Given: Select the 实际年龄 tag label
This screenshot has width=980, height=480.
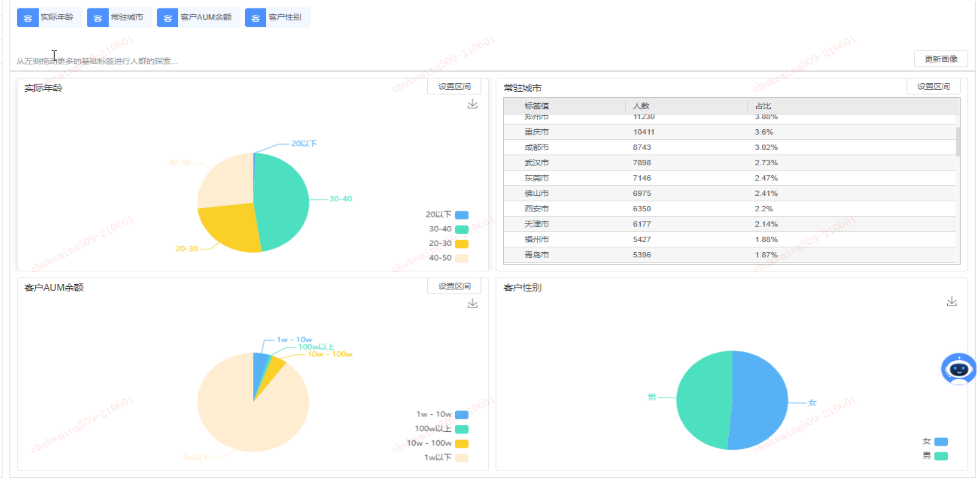Looking at the screenshot, I should coord(57,17).
